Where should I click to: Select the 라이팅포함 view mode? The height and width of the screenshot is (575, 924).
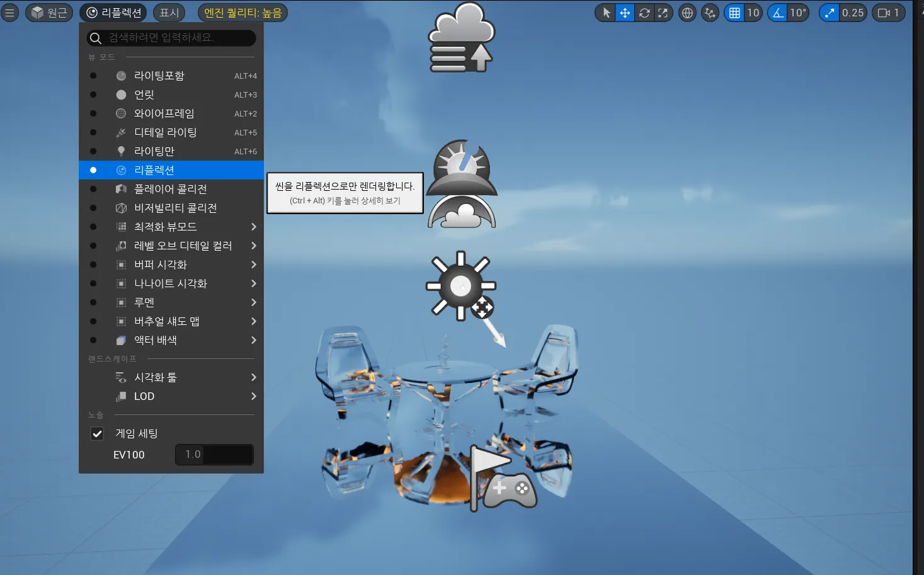click(x=171, y=76)
